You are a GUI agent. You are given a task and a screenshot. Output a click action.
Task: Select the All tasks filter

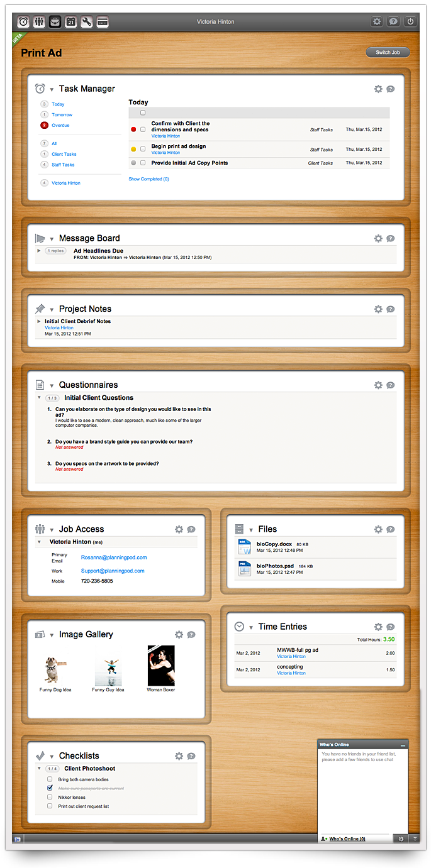point(54,144)
